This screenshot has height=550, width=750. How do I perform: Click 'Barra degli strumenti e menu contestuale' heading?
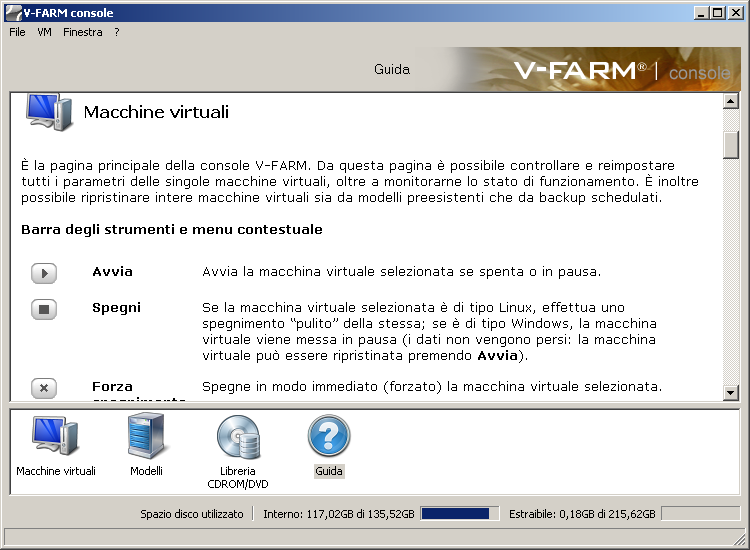(x=172, y=230)
